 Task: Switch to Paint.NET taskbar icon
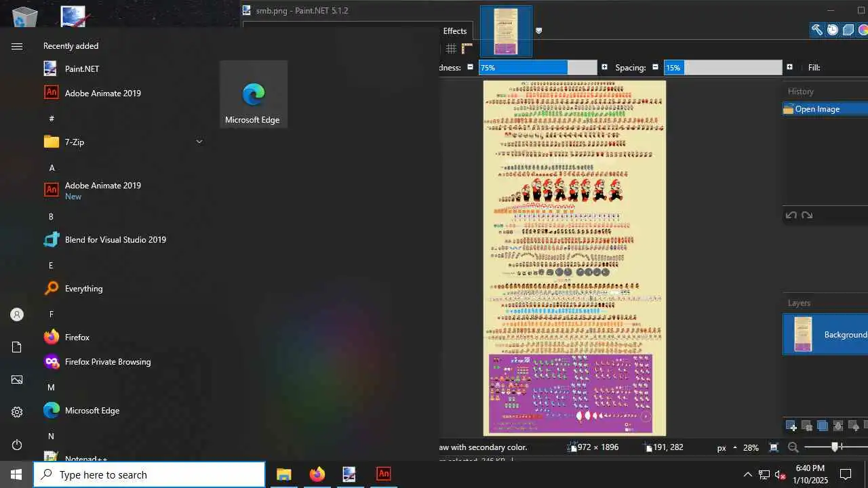pyautogui.click(x=349, y=474)
